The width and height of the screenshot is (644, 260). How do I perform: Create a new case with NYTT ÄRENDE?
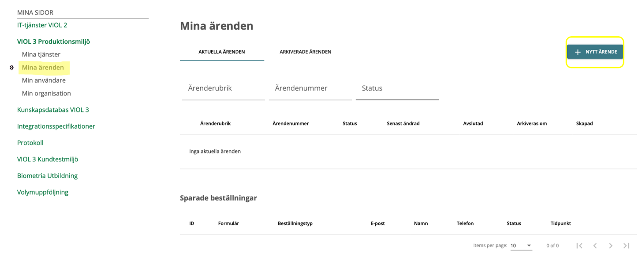tap(595, 52)
